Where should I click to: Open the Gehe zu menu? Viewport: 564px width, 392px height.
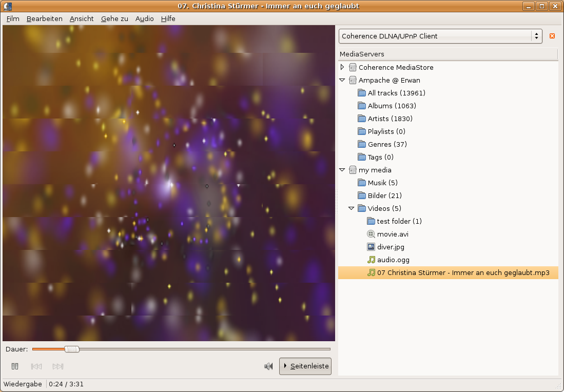click(x=114, y=18)
